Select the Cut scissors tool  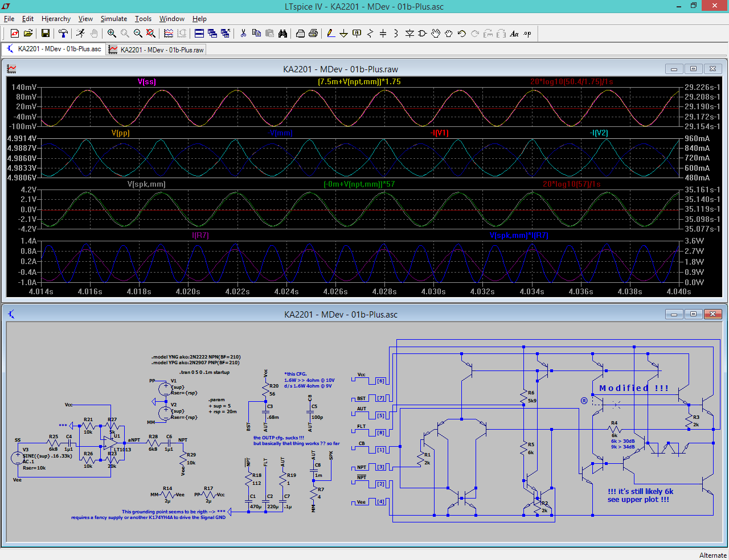coord(243,34)
